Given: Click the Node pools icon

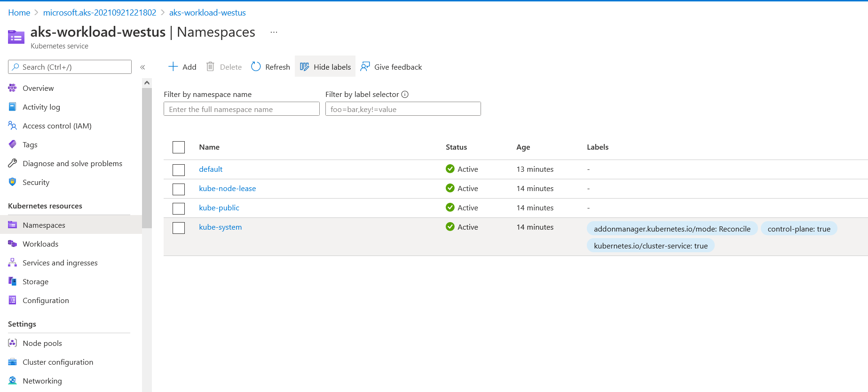Looking at the screenshot, I should [x=13, y=343].
